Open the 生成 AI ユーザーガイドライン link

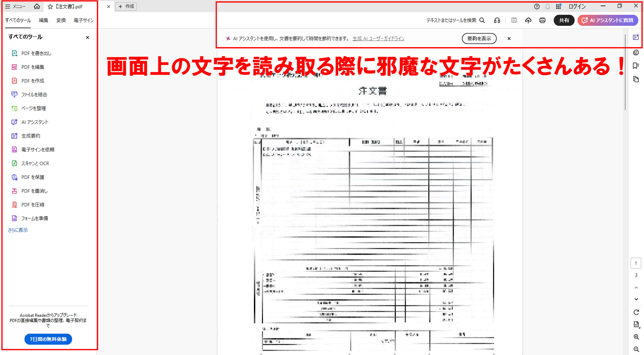[x=378, y=38]
